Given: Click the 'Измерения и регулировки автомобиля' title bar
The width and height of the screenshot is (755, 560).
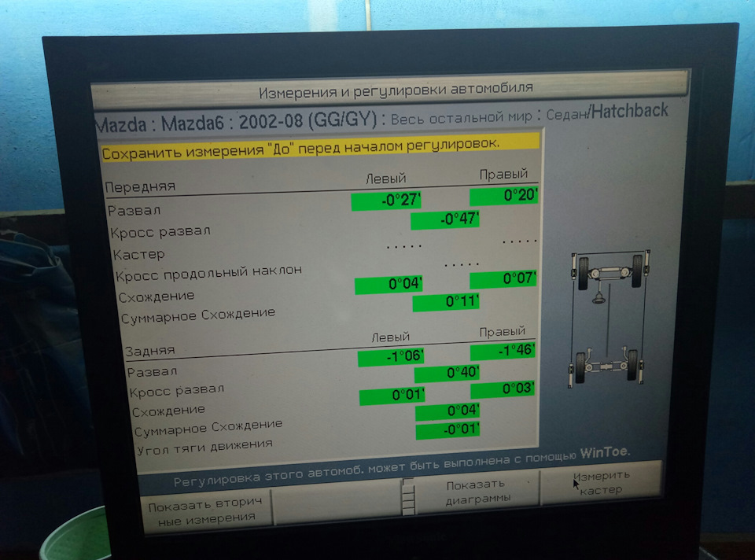Looking at the screenshot, I should pos(390,90).
